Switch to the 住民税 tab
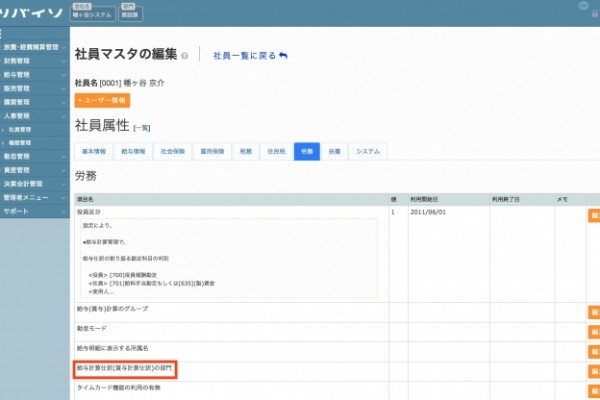Viewport: 600px width, 400px height. point(276,151)
